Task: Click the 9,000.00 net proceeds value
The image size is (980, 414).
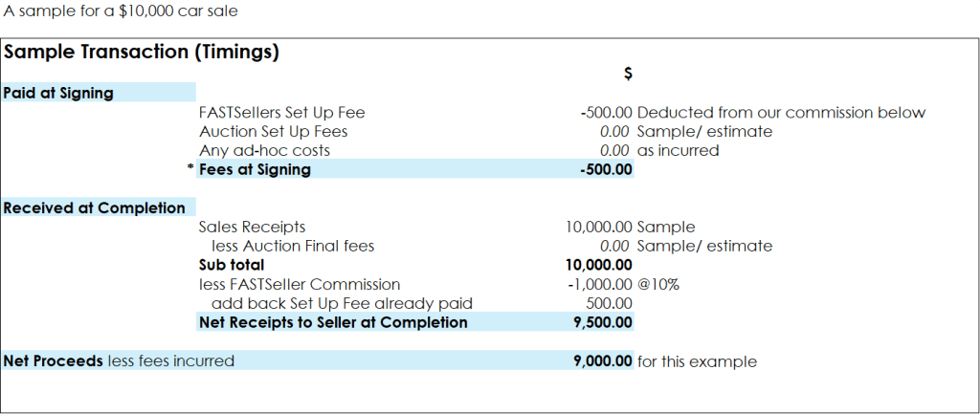Action: 603,360
